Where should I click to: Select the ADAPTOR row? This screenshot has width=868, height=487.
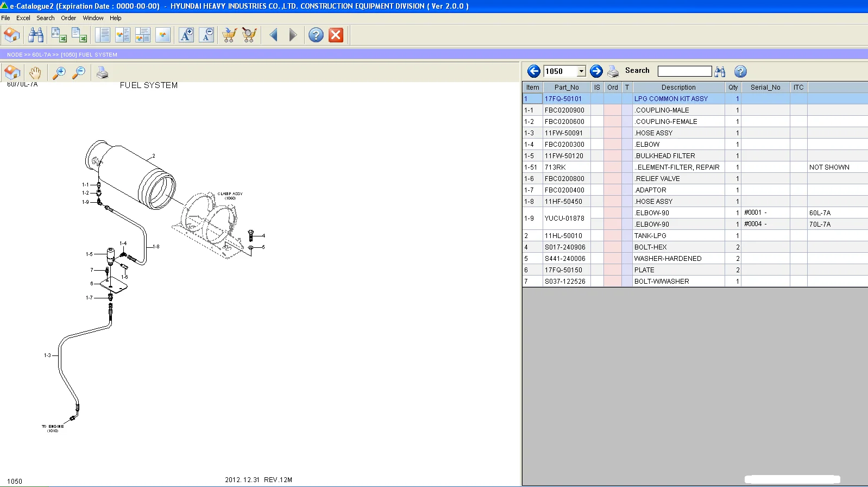pyautogui.click(x=695, y=190)
